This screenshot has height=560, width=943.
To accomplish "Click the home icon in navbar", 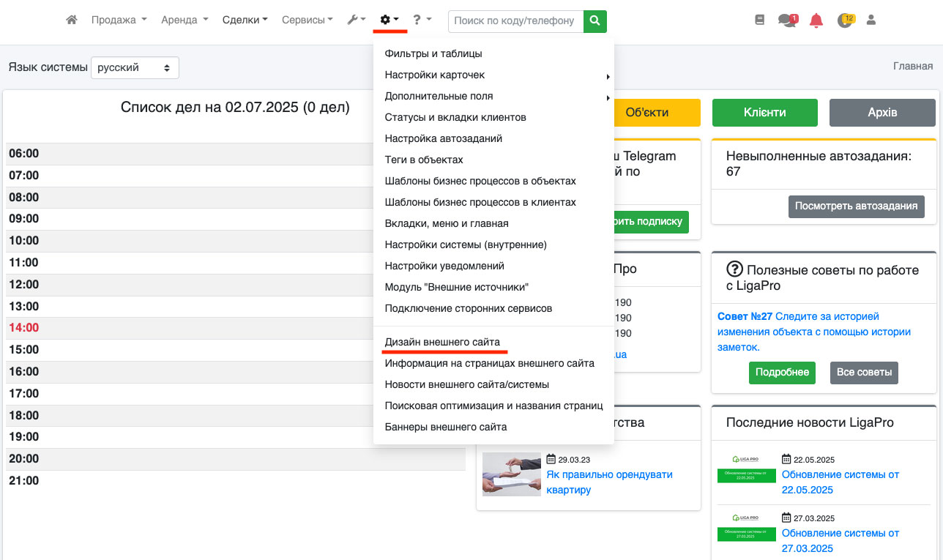I will click(x=72, y=20).
